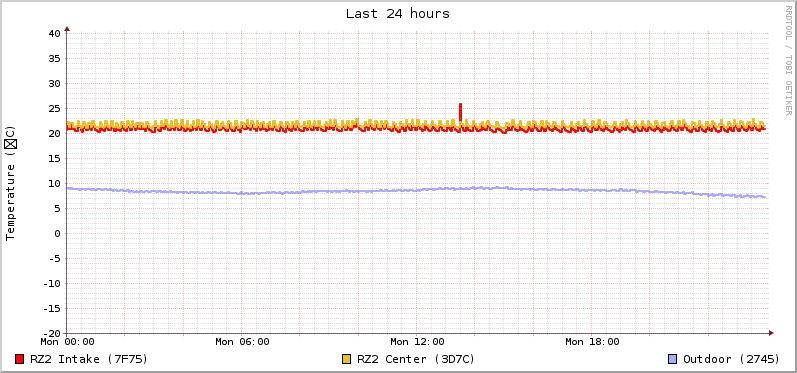Click the Last 24 hours title
Screen dimensions: 797x373
pos(398,14)
